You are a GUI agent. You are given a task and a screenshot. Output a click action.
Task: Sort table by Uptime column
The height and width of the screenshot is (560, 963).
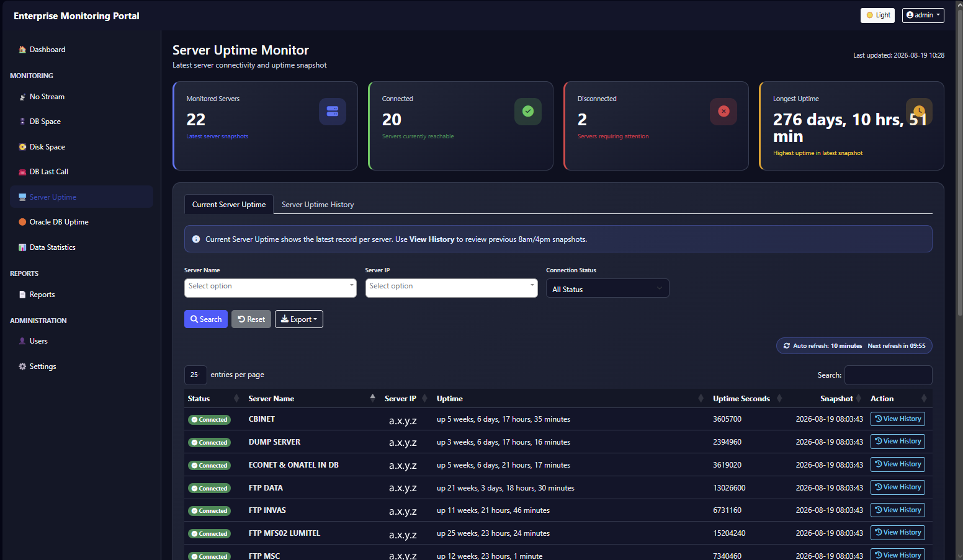570,398
